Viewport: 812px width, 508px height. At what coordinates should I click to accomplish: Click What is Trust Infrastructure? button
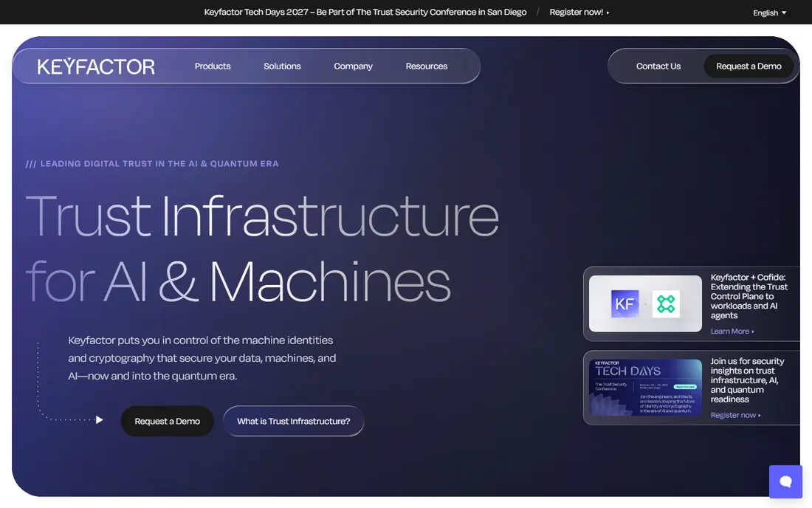[293, 421]
